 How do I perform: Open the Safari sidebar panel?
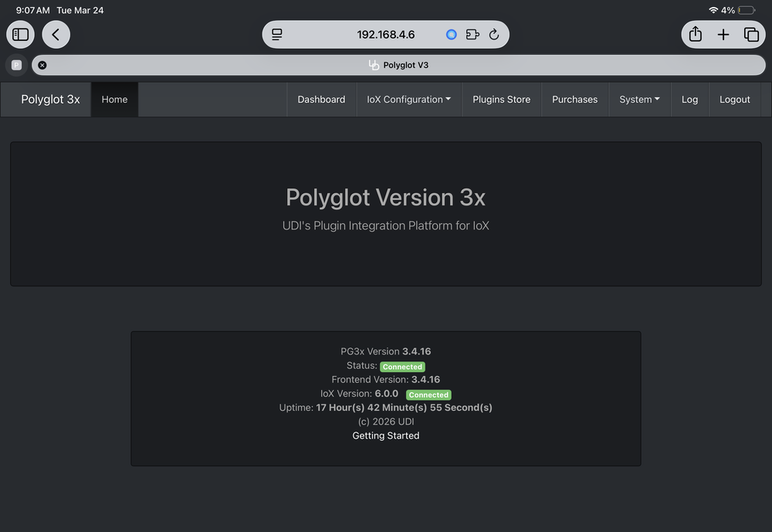pos(21,35)
